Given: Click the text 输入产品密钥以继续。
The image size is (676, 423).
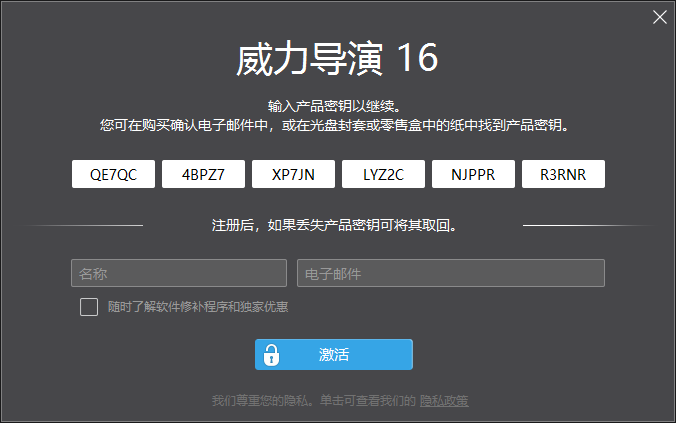Looking at the screenshot, I should point(335,106).
